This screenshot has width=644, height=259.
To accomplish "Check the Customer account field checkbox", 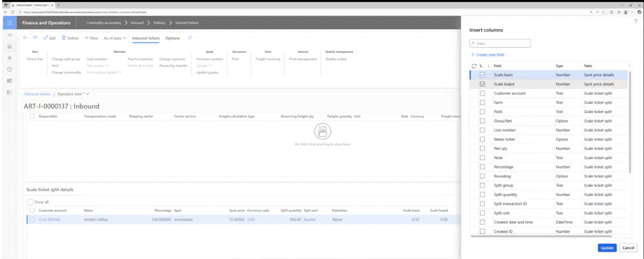I will tap(482, 94).
